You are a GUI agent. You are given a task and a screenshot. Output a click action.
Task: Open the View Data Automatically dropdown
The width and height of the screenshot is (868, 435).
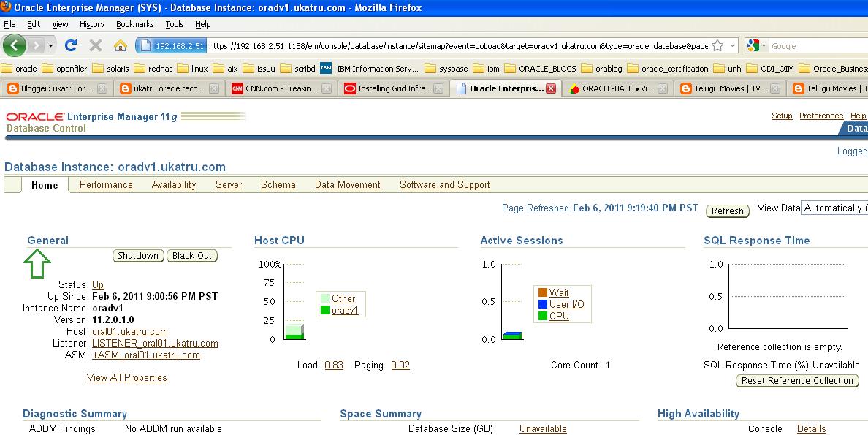point(835,208)
